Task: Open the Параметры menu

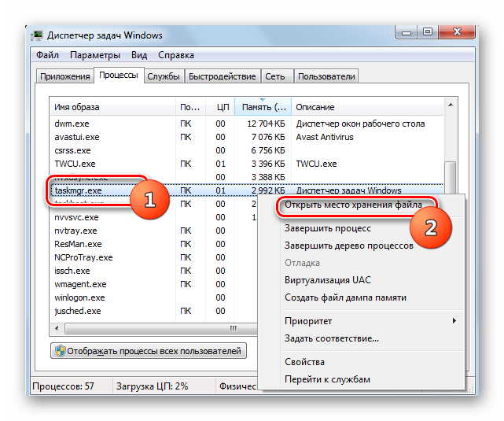Action: (x=95, y=55)
